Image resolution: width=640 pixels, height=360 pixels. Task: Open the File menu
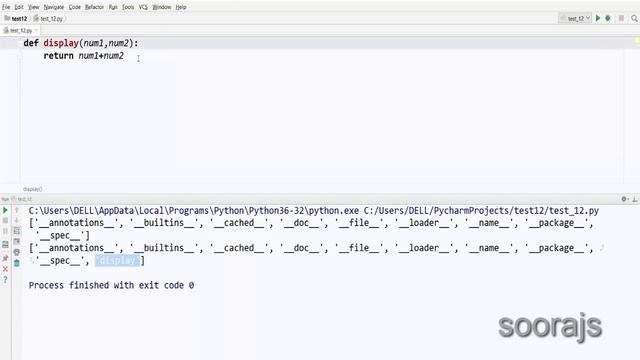(x=6, y=7)
